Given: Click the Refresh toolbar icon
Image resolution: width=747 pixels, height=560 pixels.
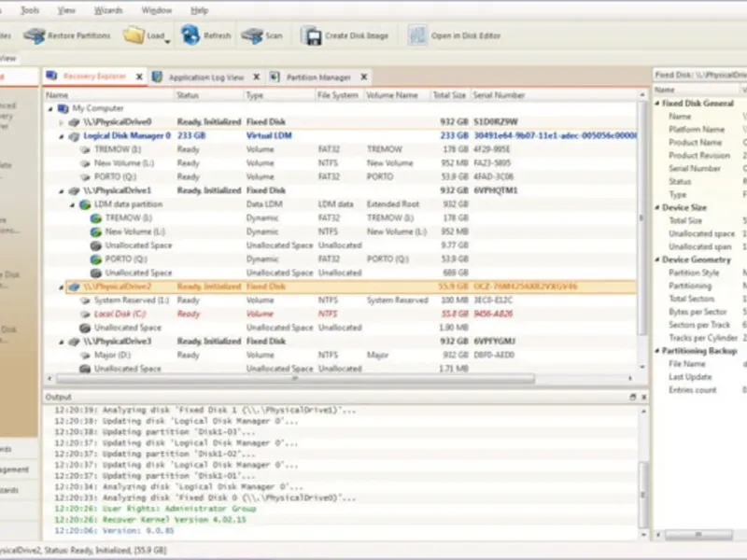Looking at the screenshot, I should pyautogui.click(x=190, y=35).
